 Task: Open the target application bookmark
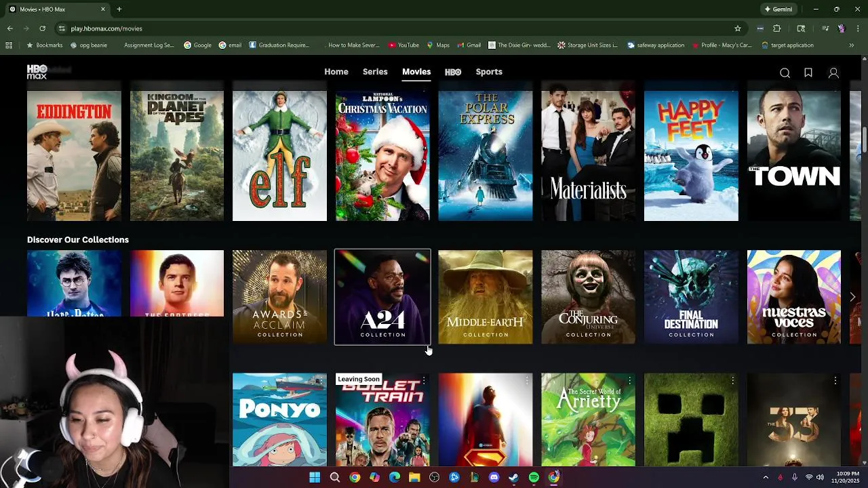click(x=787, y=45)
